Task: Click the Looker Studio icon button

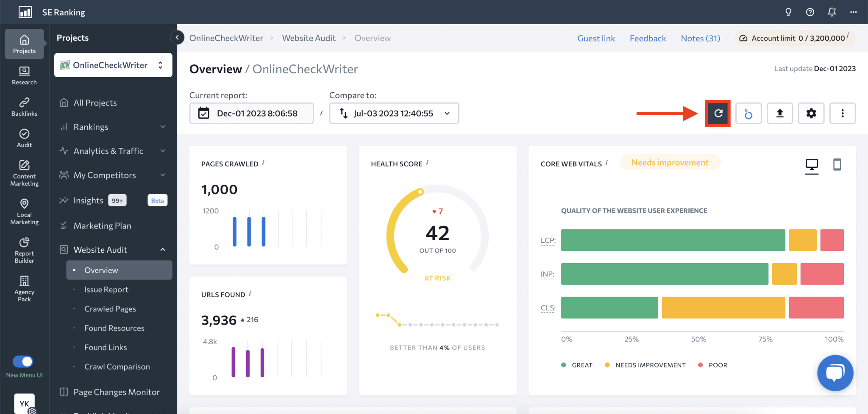Action: tap(748, 113)
